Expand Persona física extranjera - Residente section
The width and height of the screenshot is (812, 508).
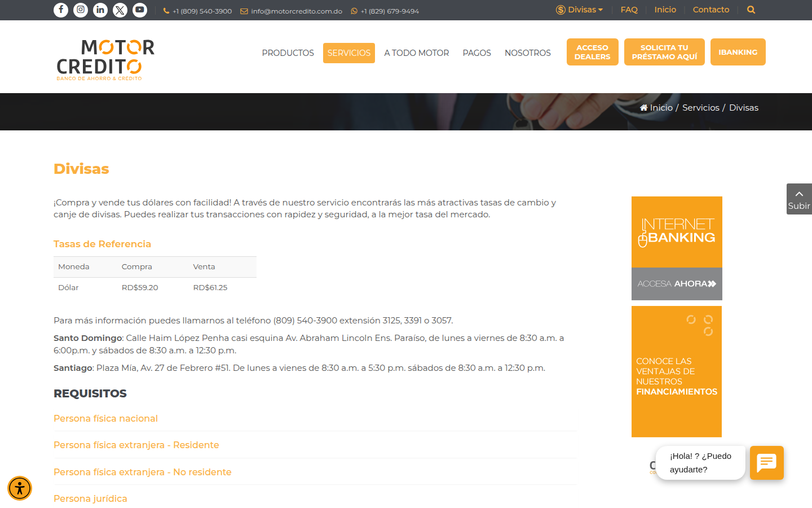pyautogui.click(x=136, y=445)
